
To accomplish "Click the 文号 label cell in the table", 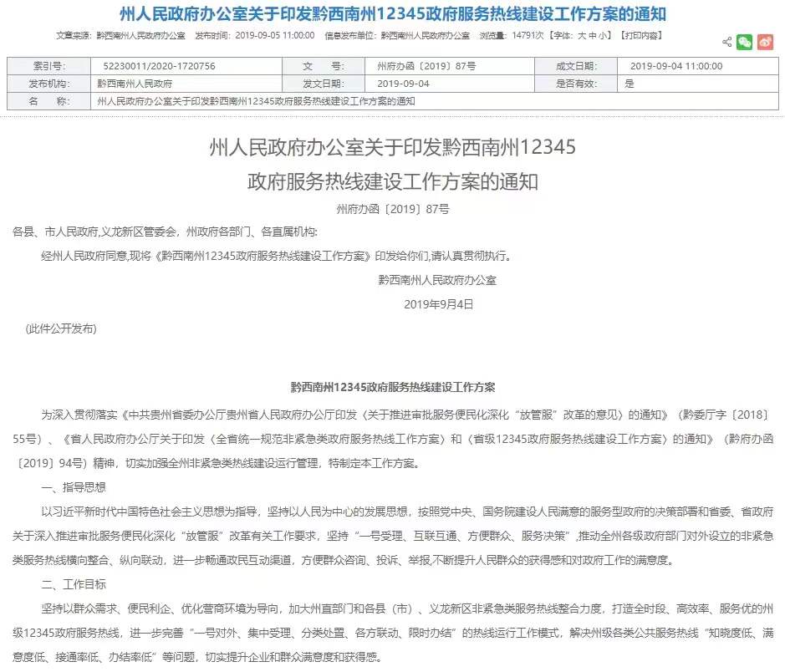I will (x=324, y=66).
